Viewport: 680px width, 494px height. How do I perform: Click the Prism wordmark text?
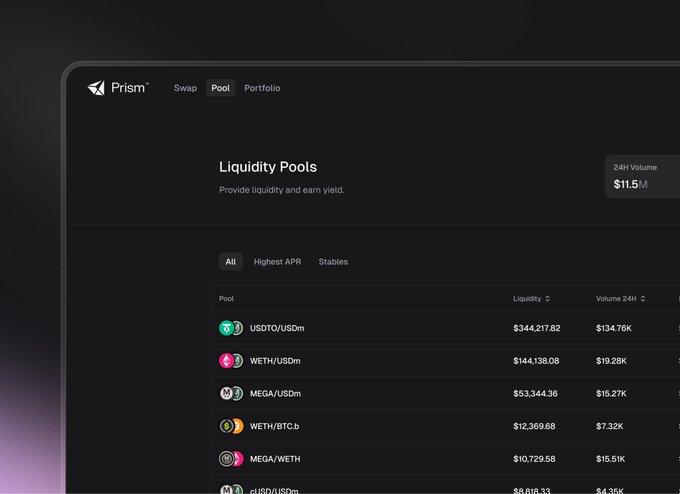(129, 88)
